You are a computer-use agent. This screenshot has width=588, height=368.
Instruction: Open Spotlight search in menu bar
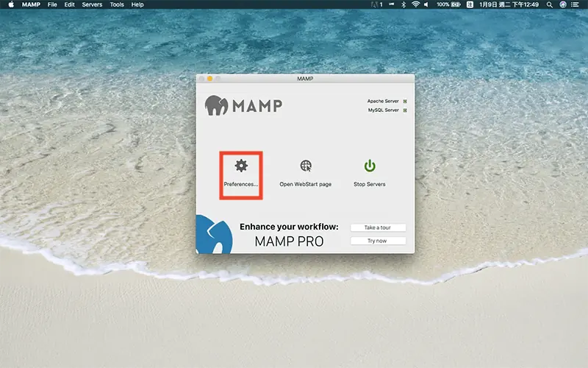click(549, 4)
